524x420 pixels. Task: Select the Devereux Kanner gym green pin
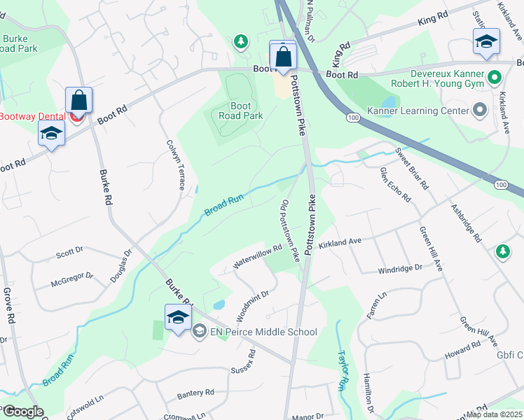pyautogui.click(x=495, y=78)
